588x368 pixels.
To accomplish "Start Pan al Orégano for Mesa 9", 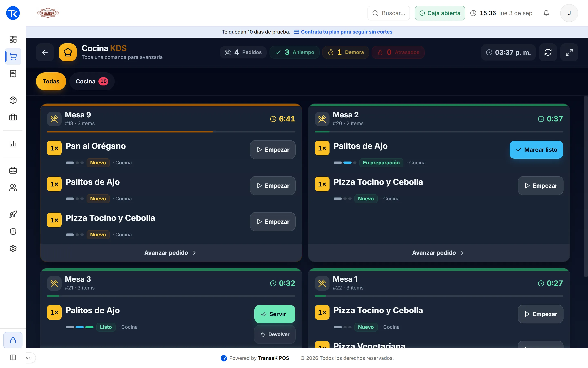I will (273, 150).
